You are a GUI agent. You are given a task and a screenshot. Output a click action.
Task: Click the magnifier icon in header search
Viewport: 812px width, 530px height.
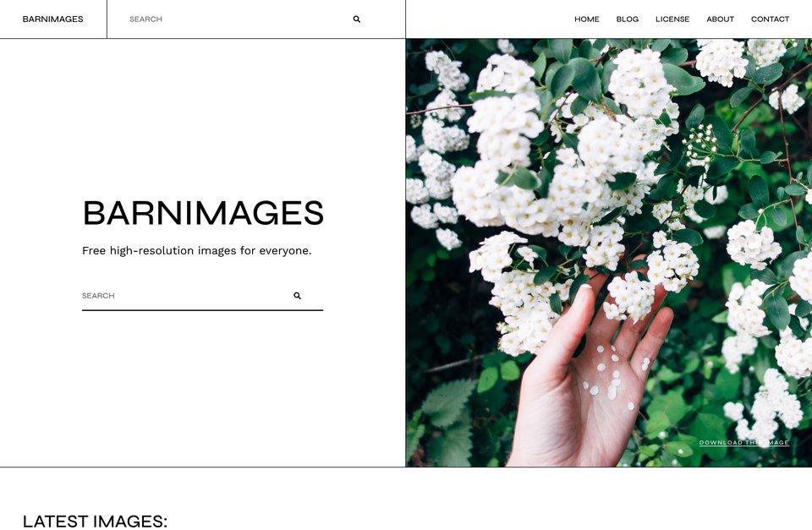[357, 19]
